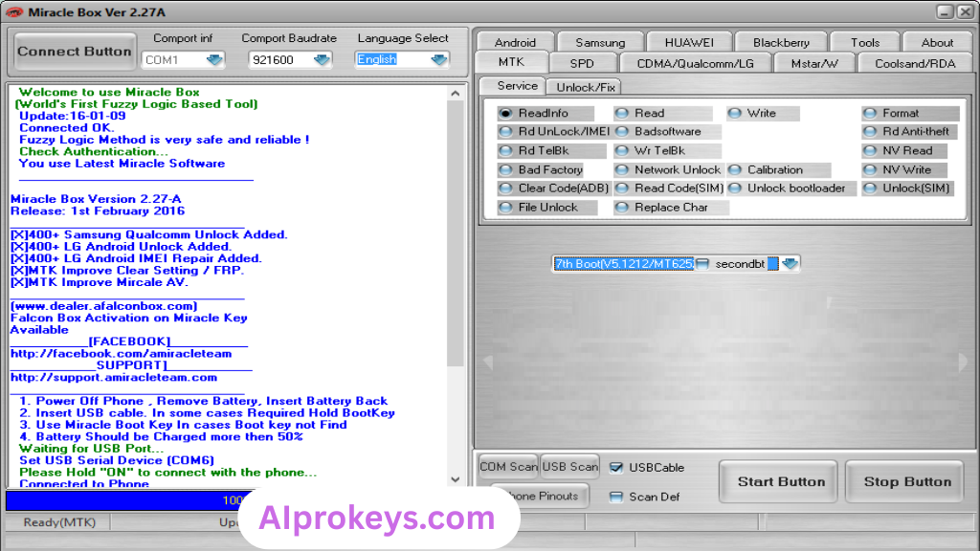Select the Write radio option
This screenshot has width=980, height=551.
pos(763,113)
